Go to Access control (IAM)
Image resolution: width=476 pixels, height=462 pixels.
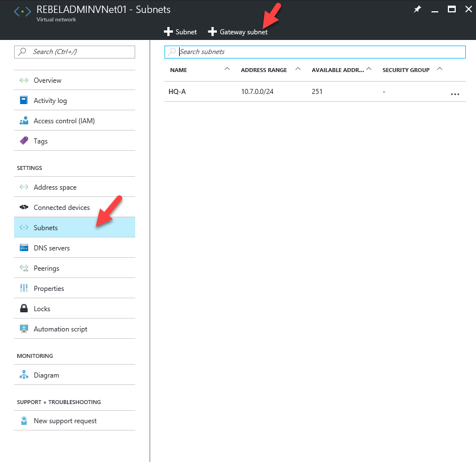[x=75, y=121]
